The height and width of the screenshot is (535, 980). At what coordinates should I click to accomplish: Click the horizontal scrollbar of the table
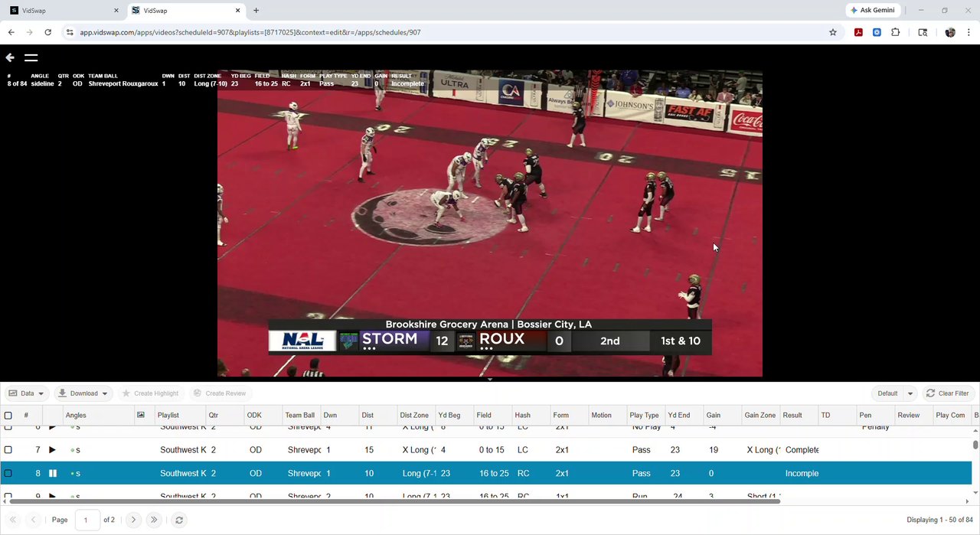click(x=394, y=501)
